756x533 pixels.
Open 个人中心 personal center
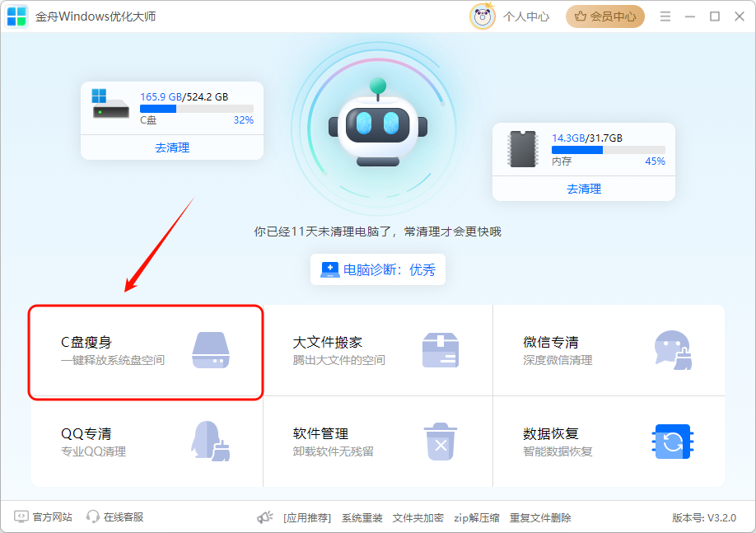(526, 16)
